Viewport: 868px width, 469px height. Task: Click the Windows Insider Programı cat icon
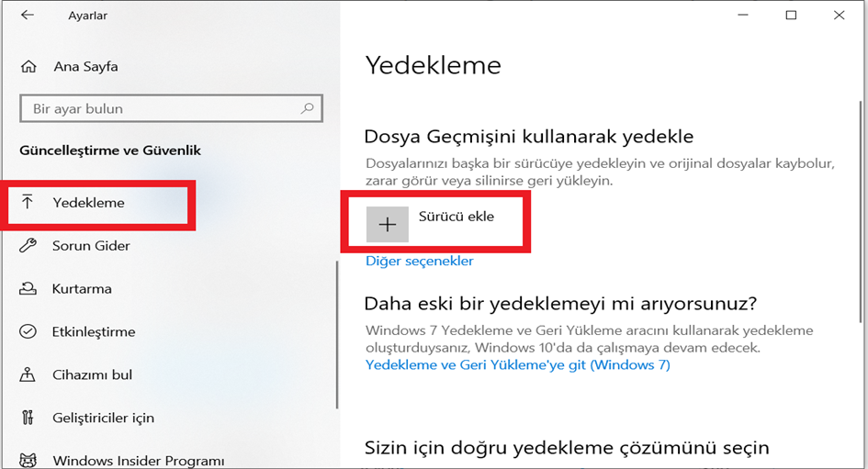coord(28,460)
